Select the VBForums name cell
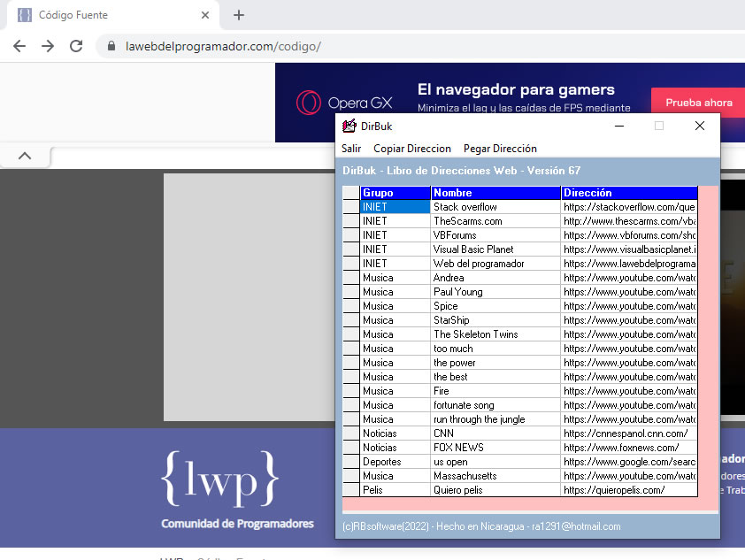The width and height of the screenshot is (745, 560). pos(496,235)
